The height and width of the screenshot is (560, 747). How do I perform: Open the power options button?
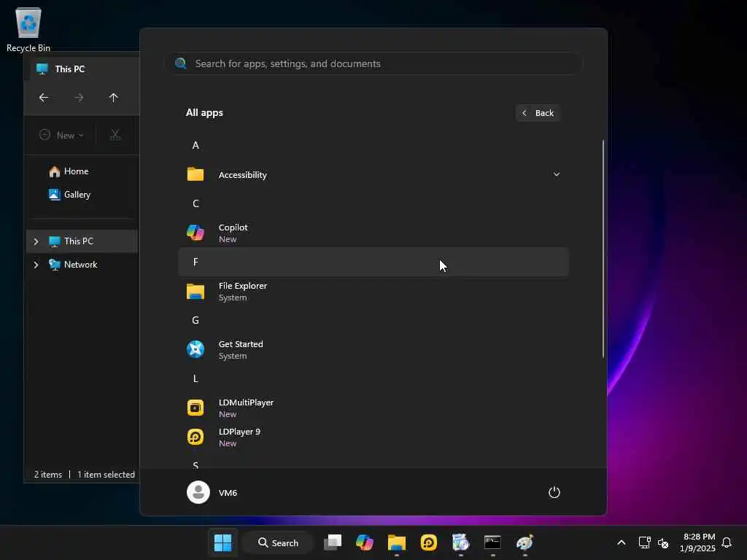554,492
